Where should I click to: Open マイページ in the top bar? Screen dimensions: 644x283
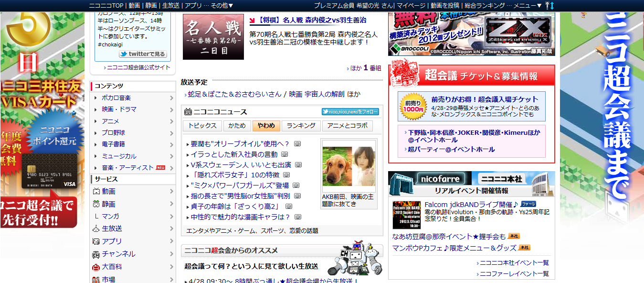(411, 5)
